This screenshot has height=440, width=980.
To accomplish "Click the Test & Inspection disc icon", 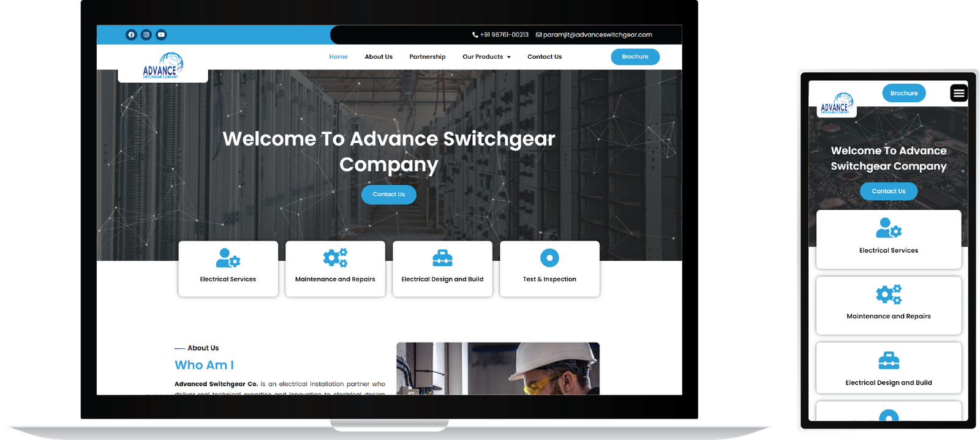I will click(549, 258).
